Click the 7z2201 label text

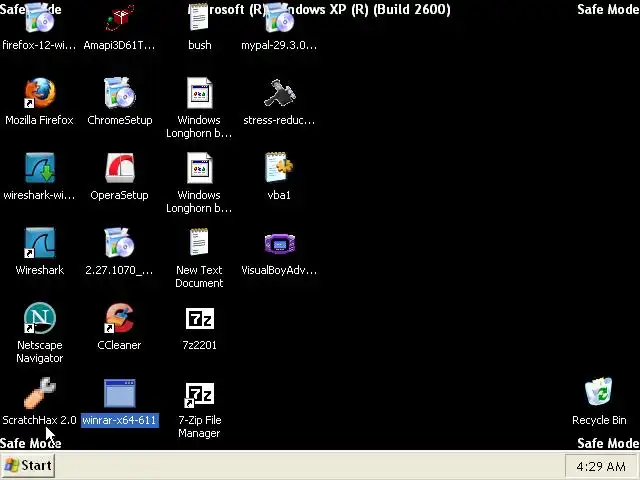coord(200,345)
